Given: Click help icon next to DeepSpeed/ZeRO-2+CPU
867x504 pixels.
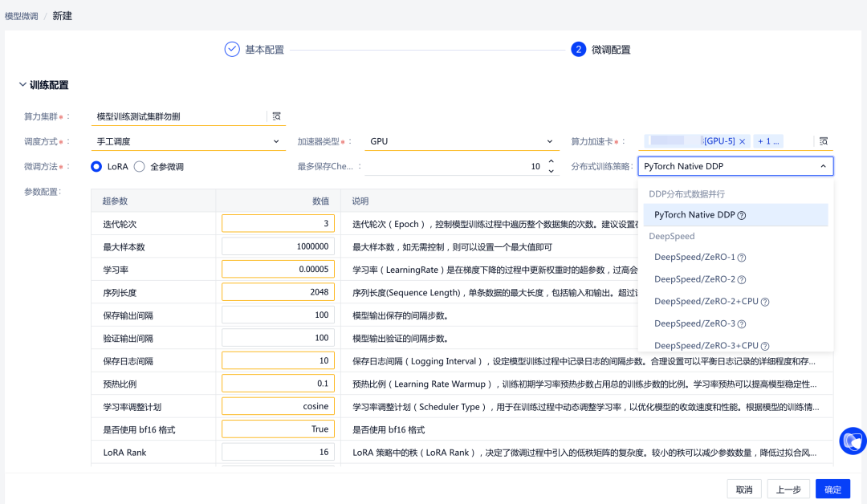Looking at the screenshot, I should tap(765, 302).
